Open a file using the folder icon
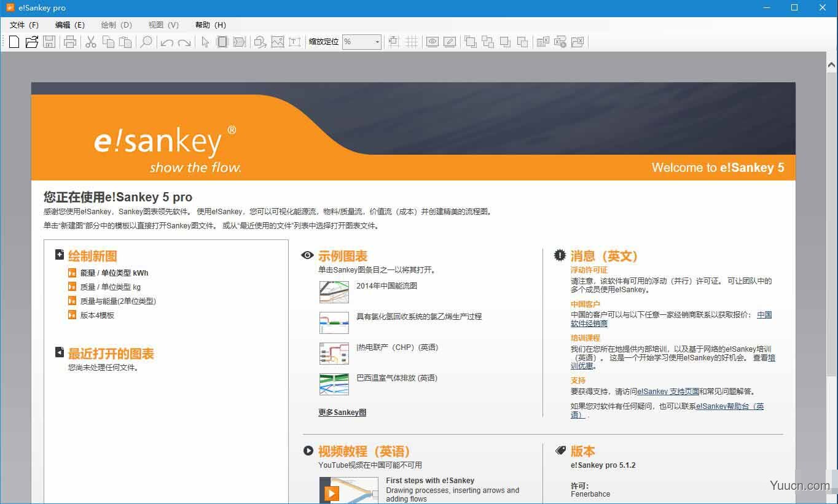 (31, 42)
